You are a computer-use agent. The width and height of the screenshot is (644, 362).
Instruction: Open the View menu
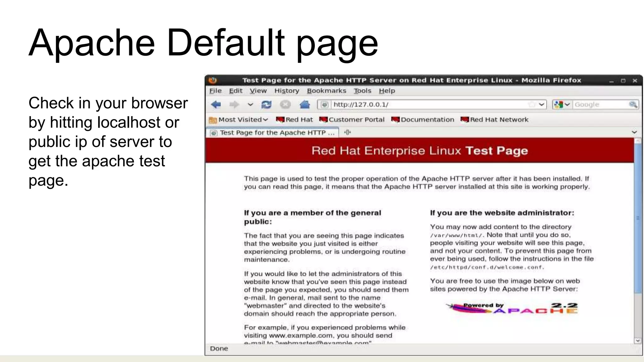click(x=258, y=91)
